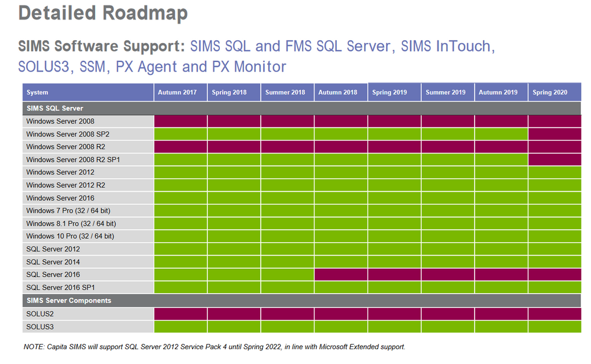This screenshot has height=364, width=591.
Task: Click the red SOLUS2 Spring 2019 cell
Action: click(x=395, y=314)
